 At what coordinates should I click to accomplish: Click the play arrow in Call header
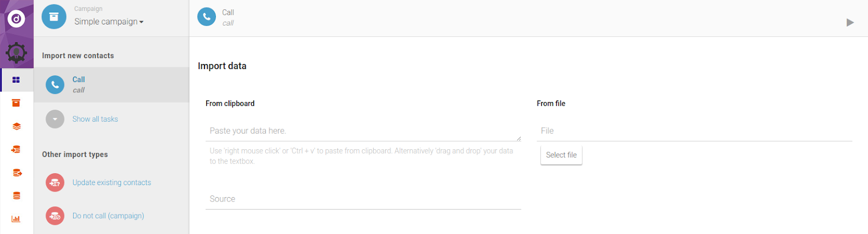coord(850,22)
